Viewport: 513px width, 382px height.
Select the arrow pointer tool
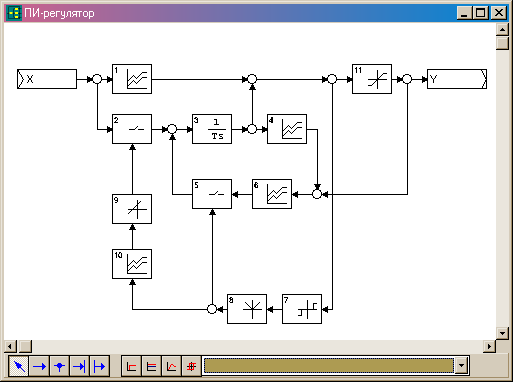19,367
